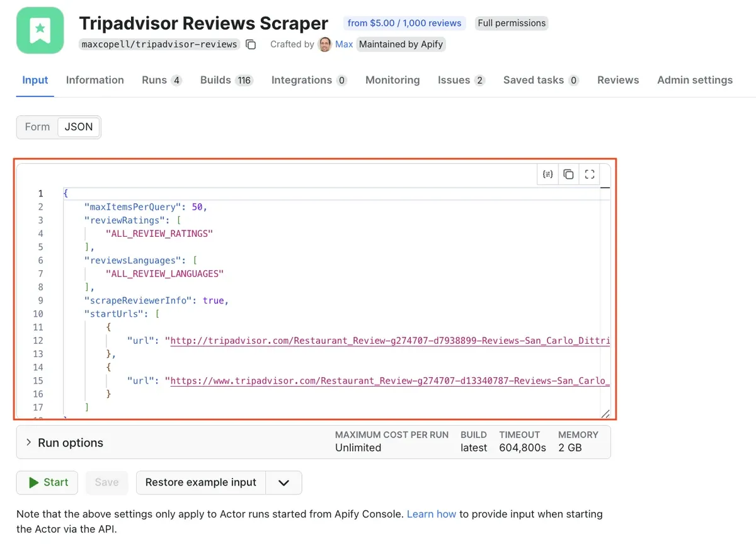
Task: Open the Issues tab
Action: [x=462, y=80]
